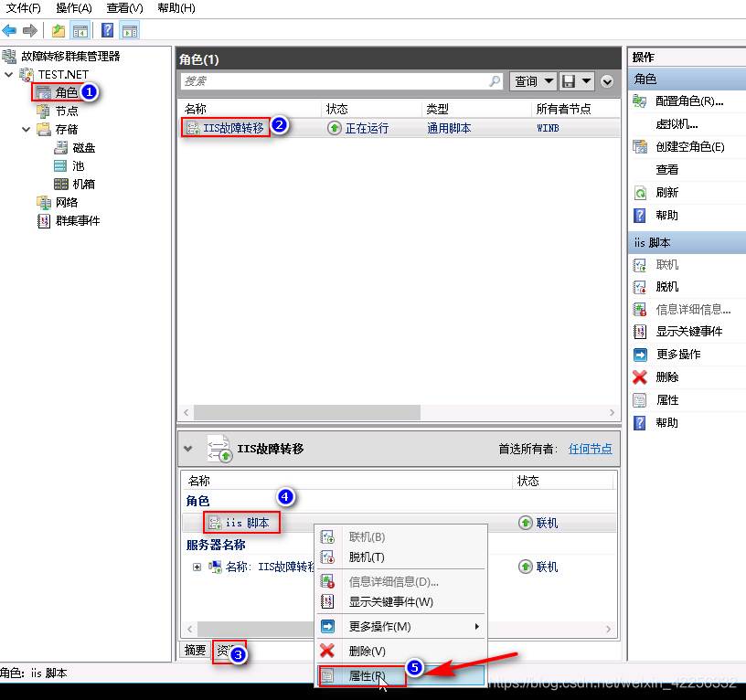This screenshot has height=700, width=746.
Task: Switch to the 摘要 tab
Action: click(x=195, y=650)
